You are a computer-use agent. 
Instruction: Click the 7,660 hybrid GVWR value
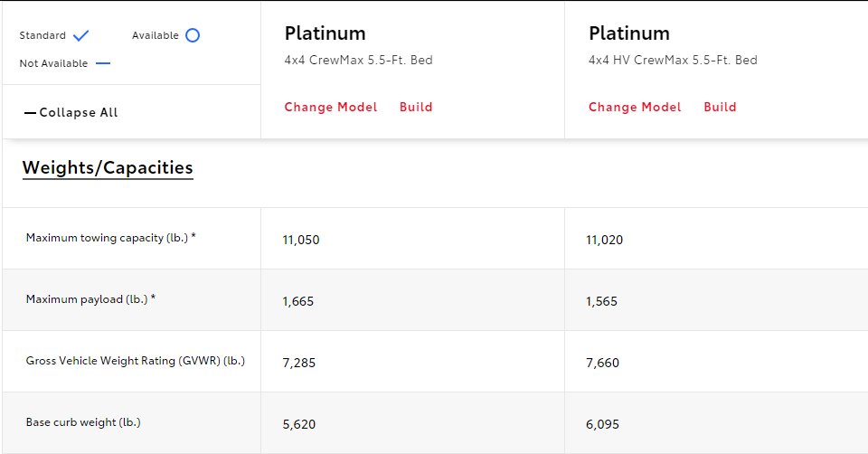tap(603, 363)
